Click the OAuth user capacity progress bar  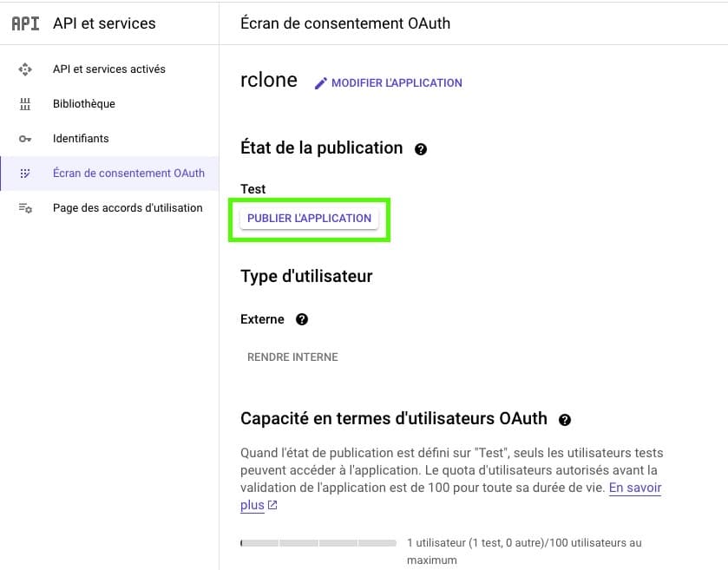tap(318, 543)
